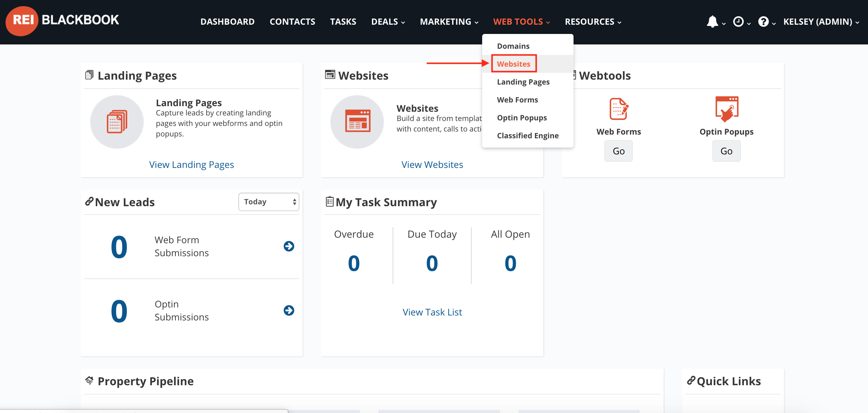The height and width of the screenshot is (413, 868).
Task: Click the Web Form Submissions count
Action: [x=119, y=247]
